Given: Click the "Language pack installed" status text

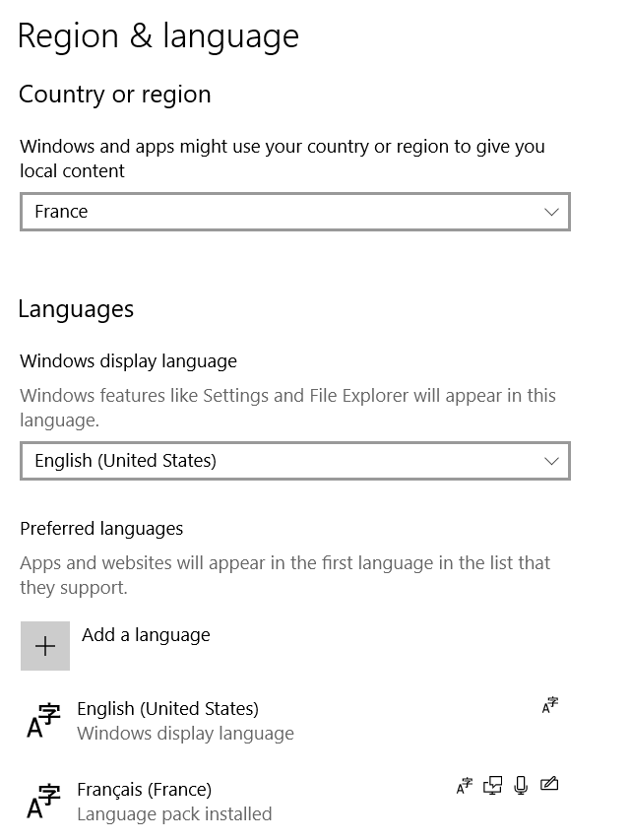Looking at the screenshot, I should point(174,814).
